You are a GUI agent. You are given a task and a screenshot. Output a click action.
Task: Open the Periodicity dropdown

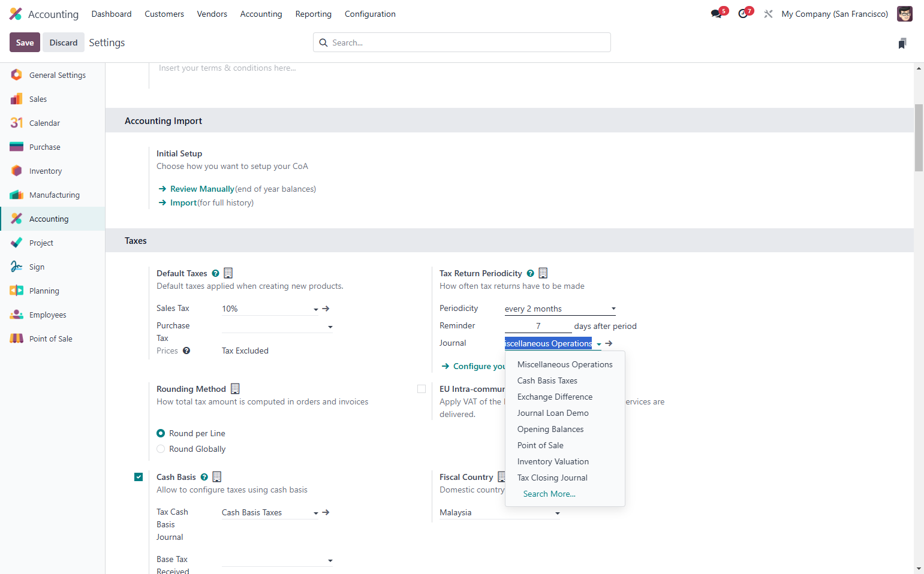pos(560,309)
